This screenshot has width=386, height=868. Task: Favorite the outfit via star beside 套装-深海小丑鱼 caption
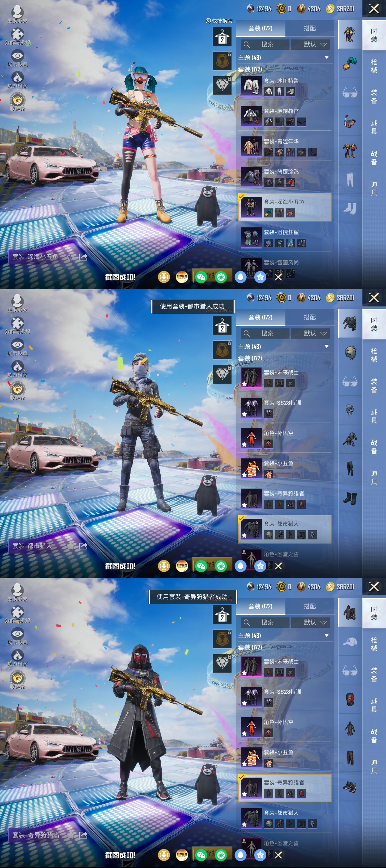[x=70, y=257]
